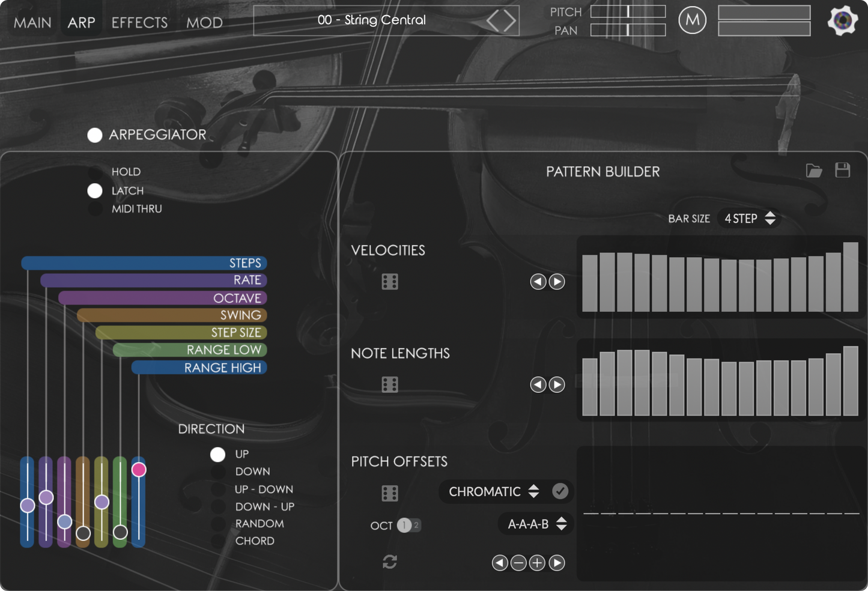Save pattern using floppy disk icon
The height and width of the screenshot is (591, 868).
tap(843, 170)
